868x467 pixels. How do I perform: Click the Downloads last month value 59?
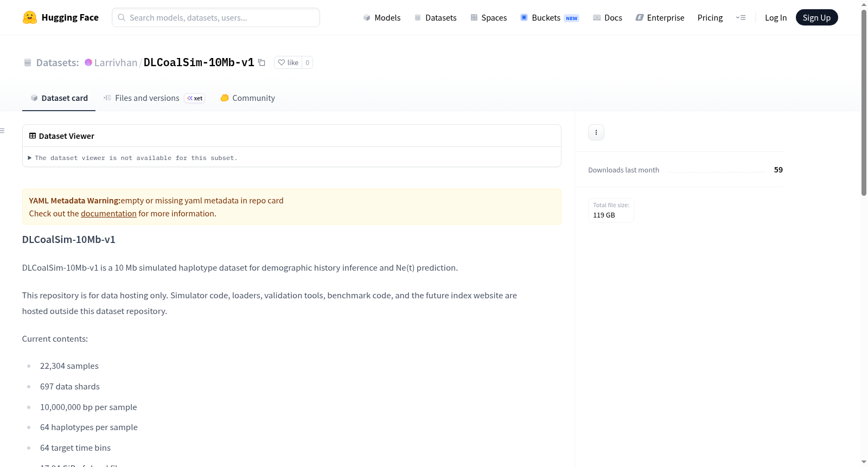coord(778,170)
